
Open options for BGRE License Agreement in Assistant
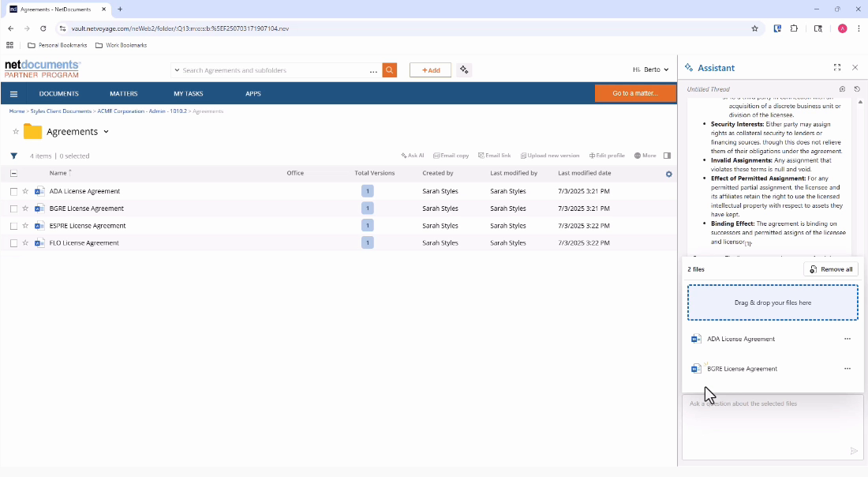point(847,369)
